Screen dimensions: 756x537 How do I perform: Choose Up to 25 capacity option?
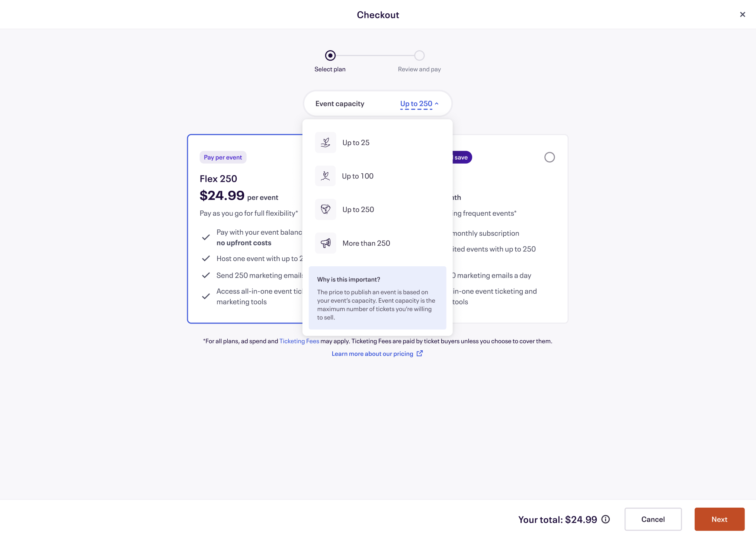coord(356,143)
